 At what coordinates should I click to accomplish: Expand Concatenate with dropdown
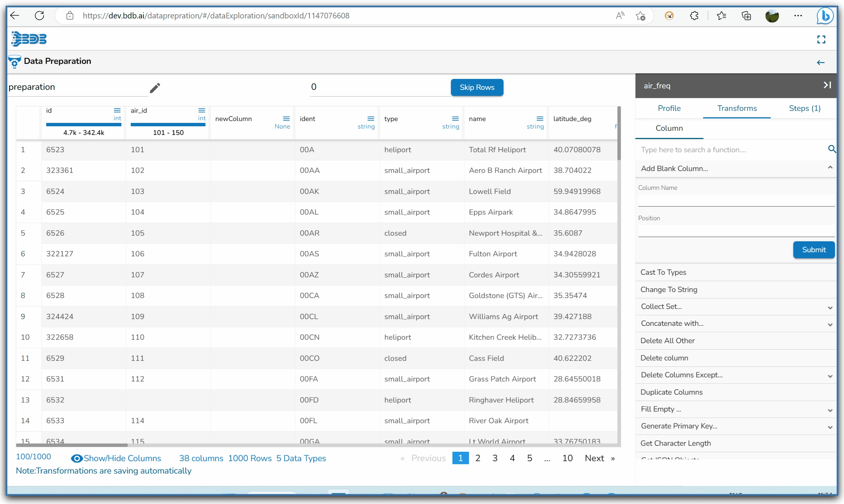(830, 324)
